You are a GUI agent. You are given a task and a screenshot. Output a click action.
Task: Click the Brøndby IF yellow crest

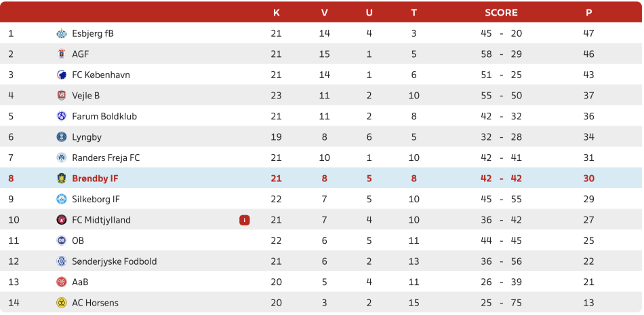point(61,179)
